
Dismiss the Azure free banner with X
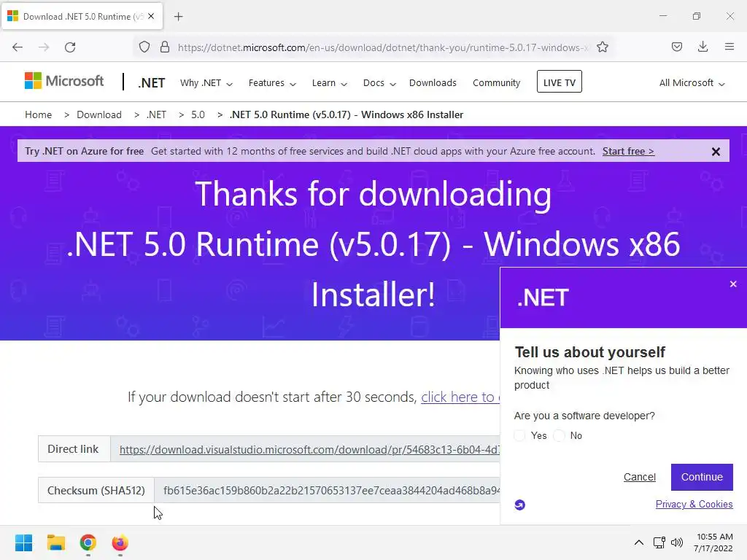point(716,152)
